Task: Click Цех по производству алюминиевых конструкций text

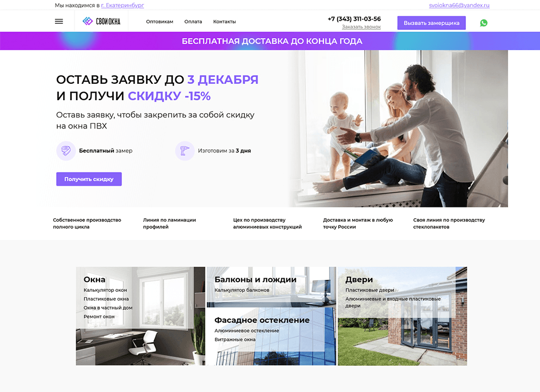Action: pyautogui.click(x=267, y=223)
